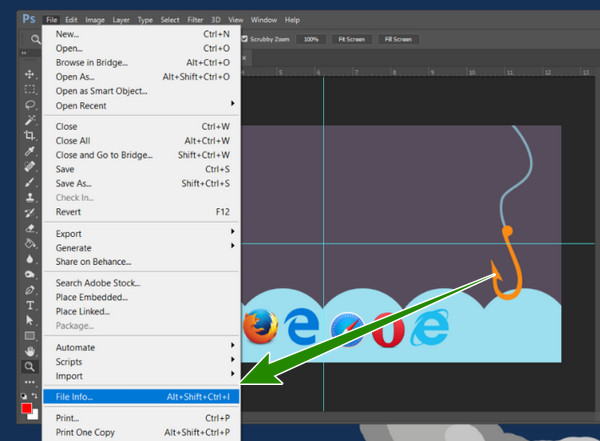600x441 pixels.
Task: Open the 3D menu
Action: [216, 20]
